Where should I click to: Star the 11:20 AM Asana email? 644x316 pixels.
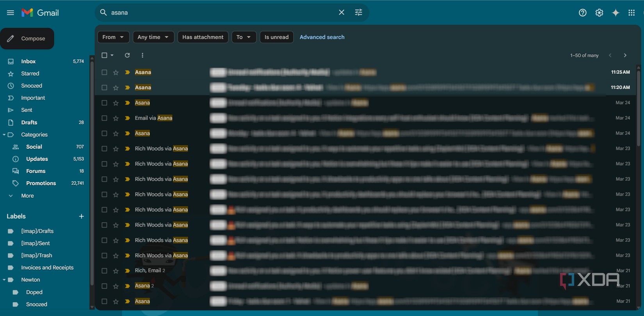click(116, 87)
